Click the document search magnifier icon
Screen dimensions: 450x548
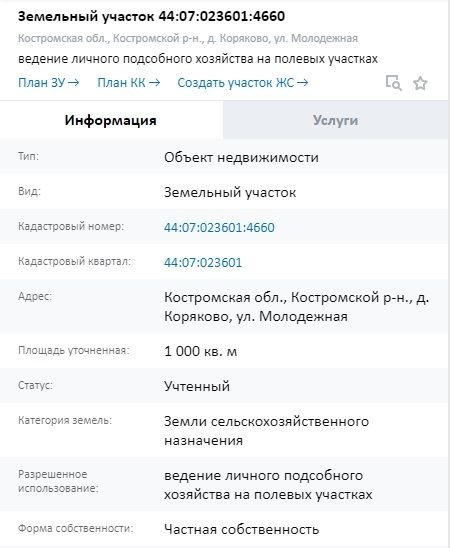(x=393, y=83)
